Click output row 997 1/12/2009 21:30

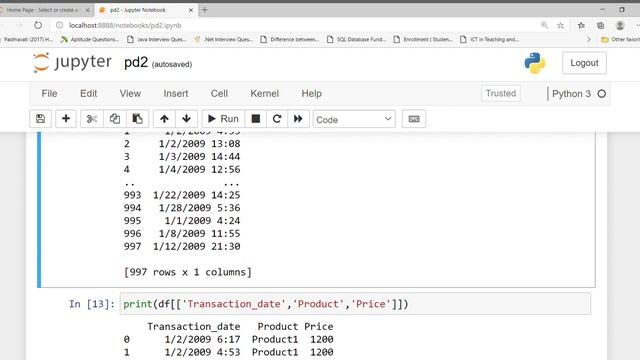(182, 247)
